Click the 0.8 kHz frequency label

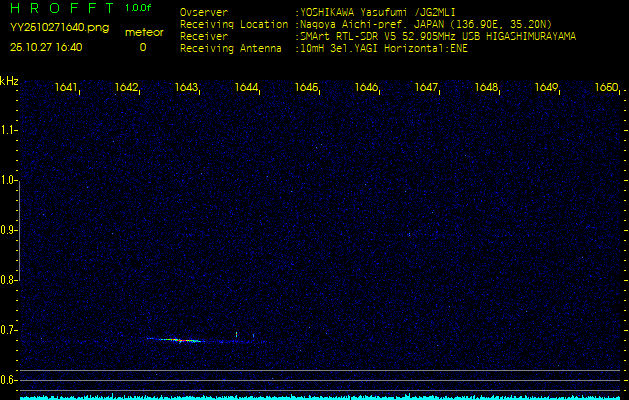(x=8, y=280)
